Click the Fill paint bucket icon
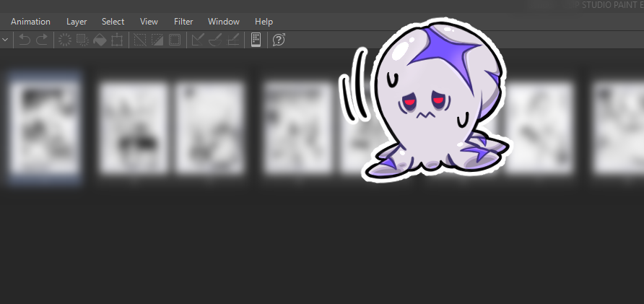This screenshot has height=304, width=644. [100, 40]
